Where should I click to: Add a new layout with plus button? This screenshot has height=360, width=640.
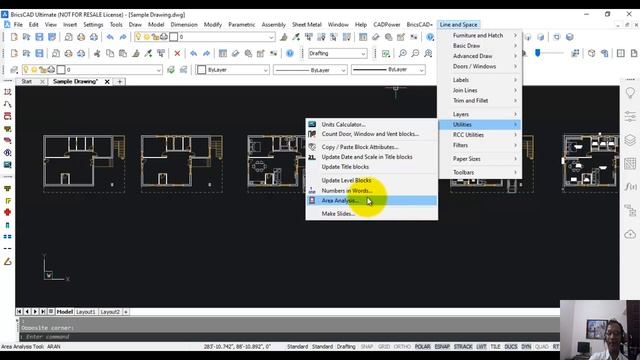click(x=126, y=312)
